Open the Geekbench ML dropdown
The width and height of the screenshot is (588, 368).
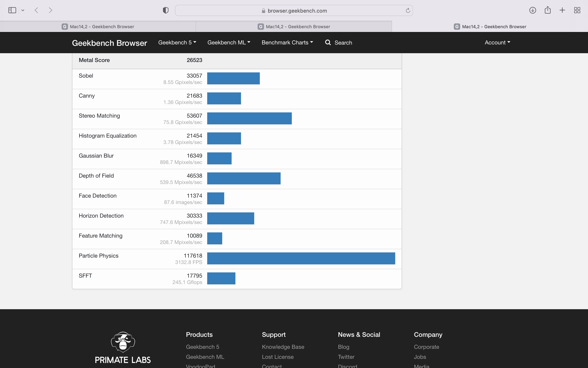229,43
